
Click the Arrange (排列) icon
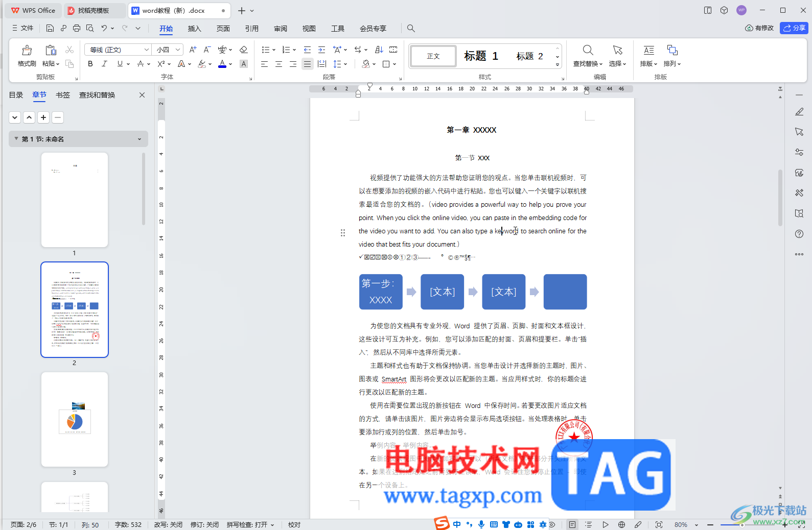tap(672, 50)
